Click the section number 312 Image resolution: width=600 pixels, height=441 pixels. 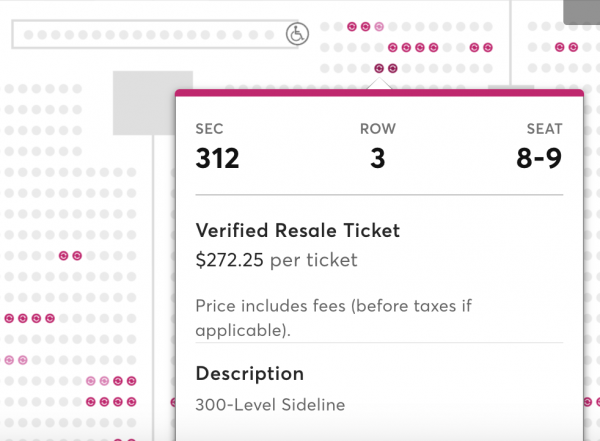point(217,158)
